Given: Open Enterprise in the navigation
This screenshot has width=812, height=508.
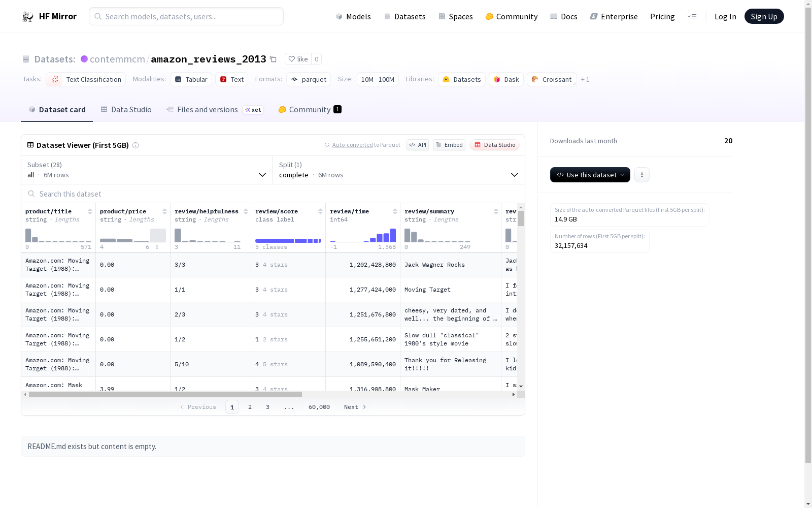Looking at the screenshot, I should (614, 16).
